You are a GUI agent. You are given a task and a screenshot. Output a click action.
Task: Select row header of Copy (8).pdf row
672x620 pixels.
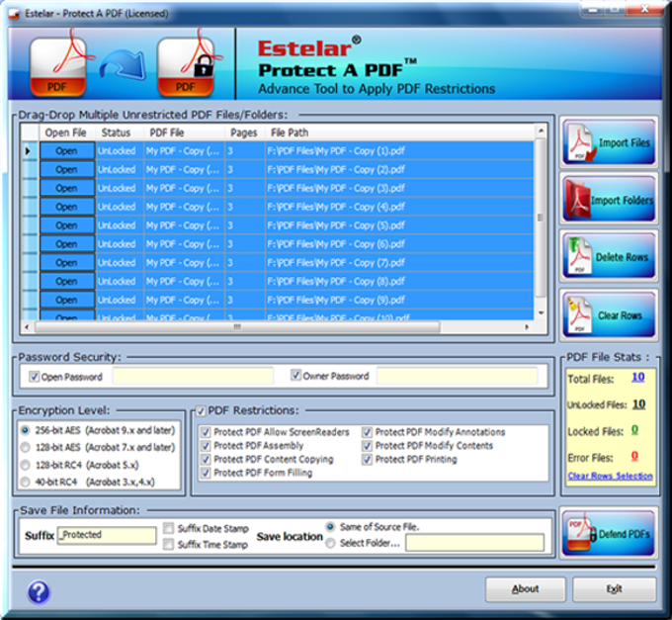(x=30, y=281)
